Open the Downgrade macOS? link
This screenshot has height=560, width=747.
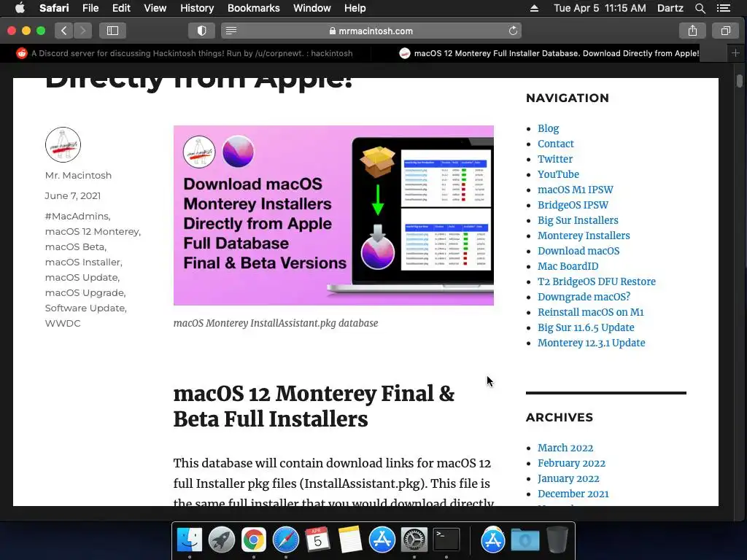click(584, 297)
